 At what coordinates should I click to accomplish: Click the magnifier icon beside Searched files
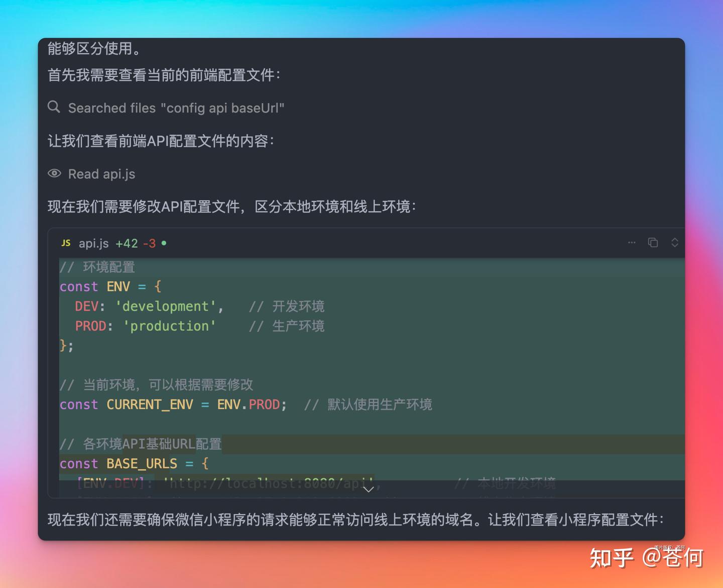click(x=54, y=107)
